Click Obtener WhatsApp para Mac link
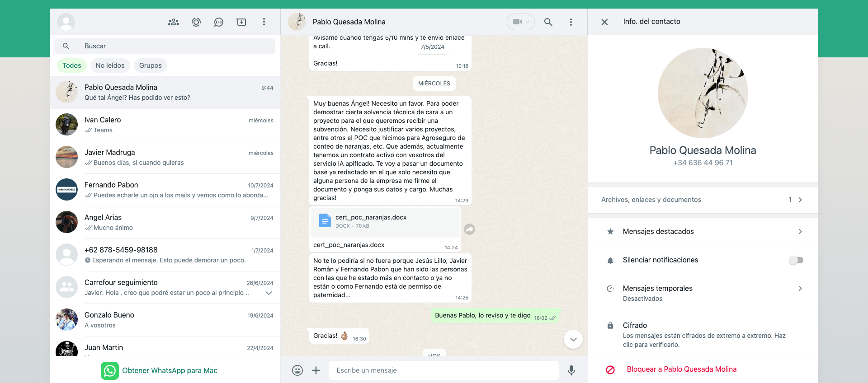Viewport: 868px width, 383px height. coord(170,371)
